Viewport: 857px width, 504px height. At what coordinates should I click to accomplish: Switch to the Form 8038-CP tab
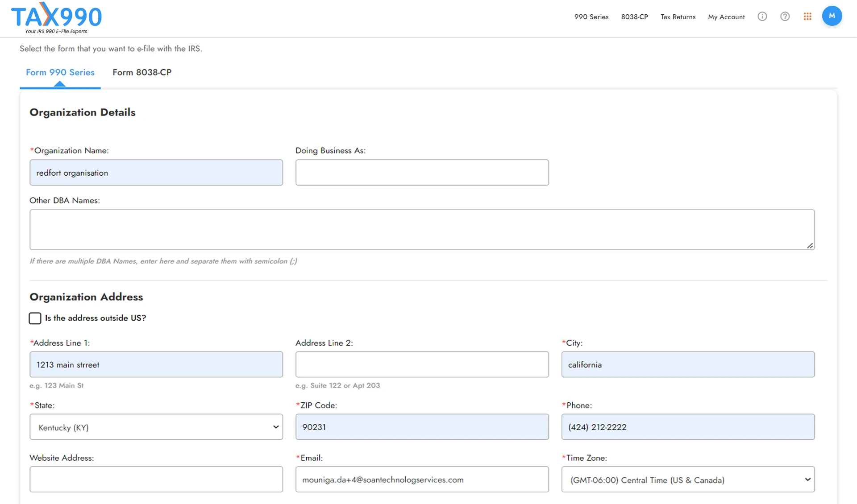[141, 72]
